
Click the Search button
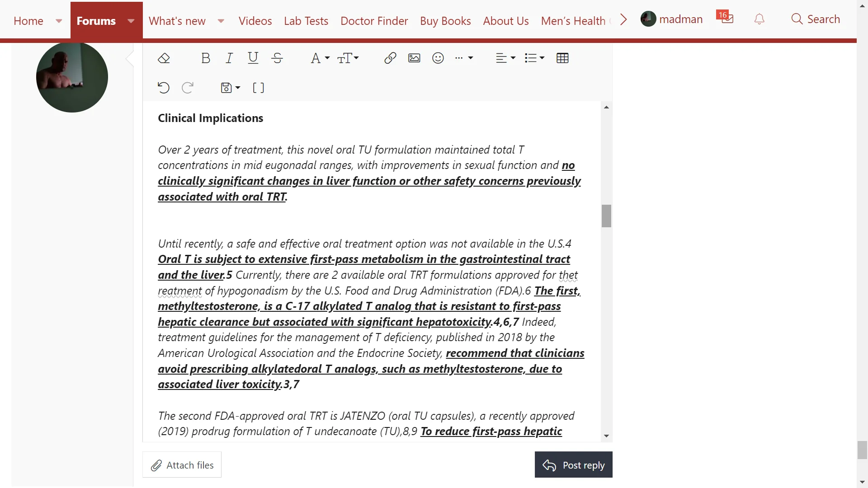tap(816, 19)
